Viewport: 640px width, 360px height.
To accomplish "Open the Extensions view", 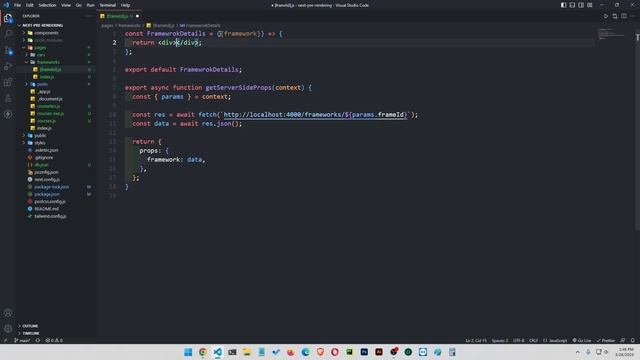I will (8, 82).
